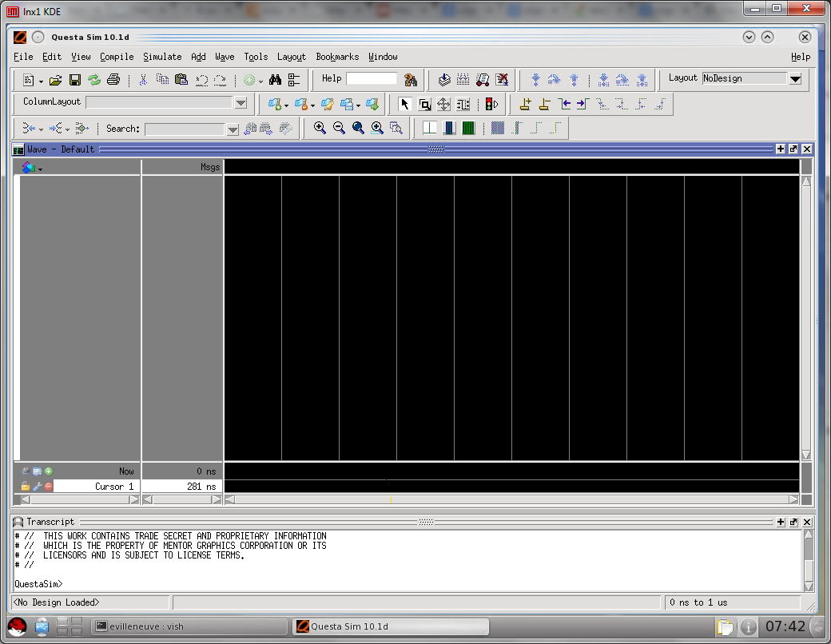Click the Compile icon with down arrow
831x644 pixels.
(444, 80)
